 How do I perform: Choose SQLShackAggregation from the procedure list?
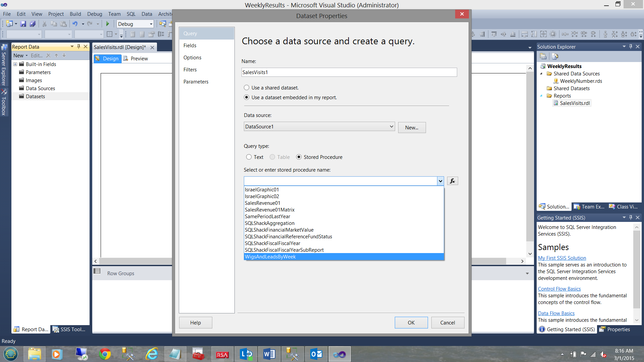(x=270, y=223)
